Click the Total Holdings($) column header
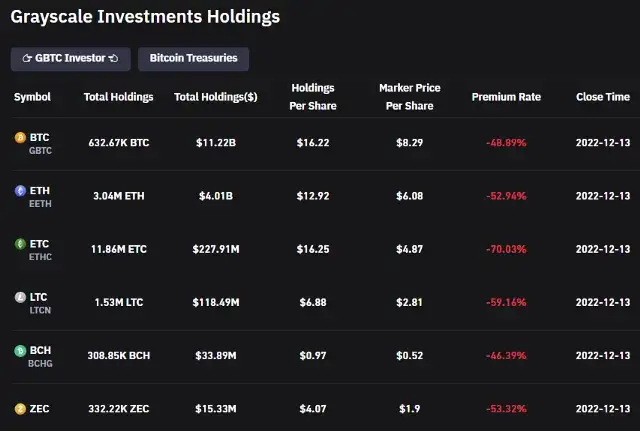The height and width of the screenshot is (431, 640). [216, 97]
